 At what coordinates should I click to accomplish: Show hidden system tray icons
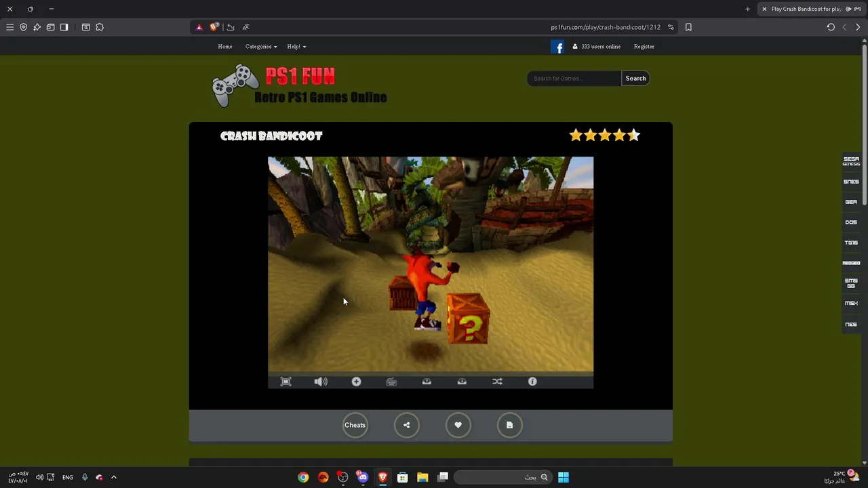click(x=113, y=477)
